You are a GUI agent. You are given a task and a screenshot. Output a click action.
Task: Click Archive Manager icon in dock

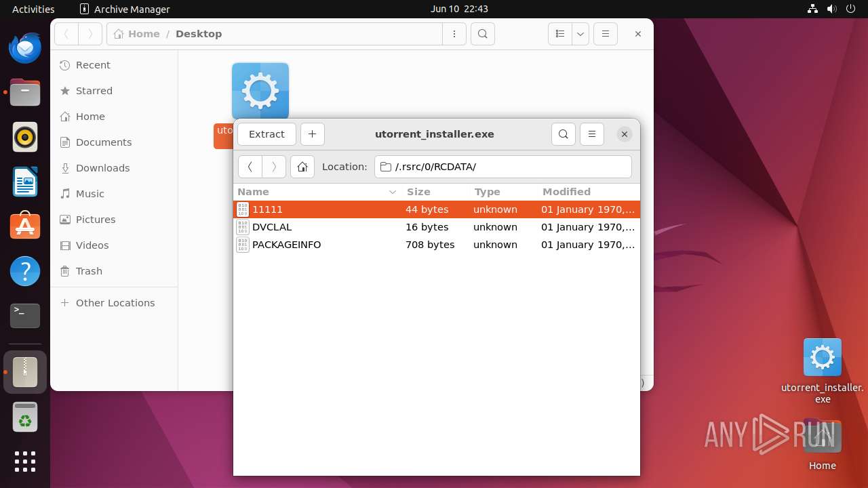[25, 372]
